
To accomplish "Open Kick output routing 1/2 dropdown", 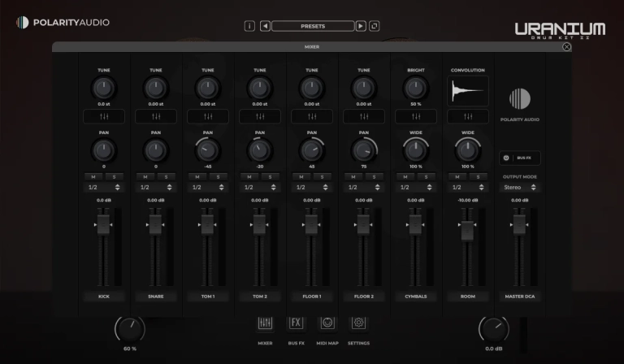I will (x=104, y=188).
